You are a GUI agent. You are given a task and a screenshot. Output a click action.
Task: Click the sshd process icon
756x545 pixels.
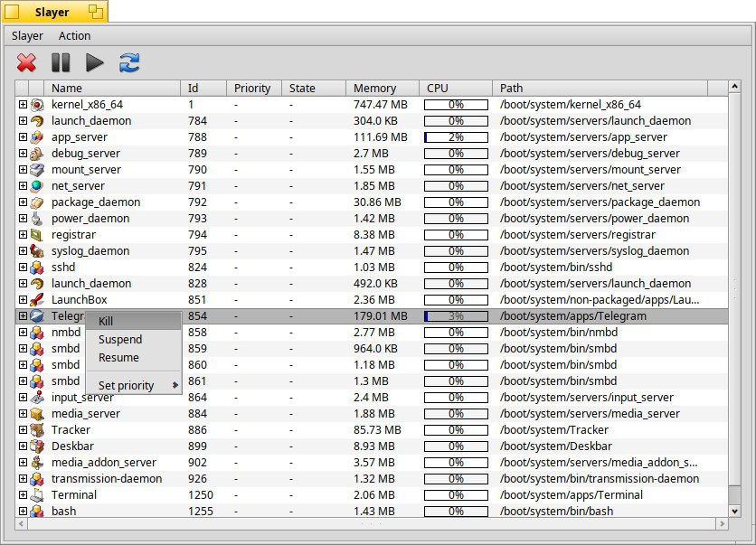[x=37, y=268]
